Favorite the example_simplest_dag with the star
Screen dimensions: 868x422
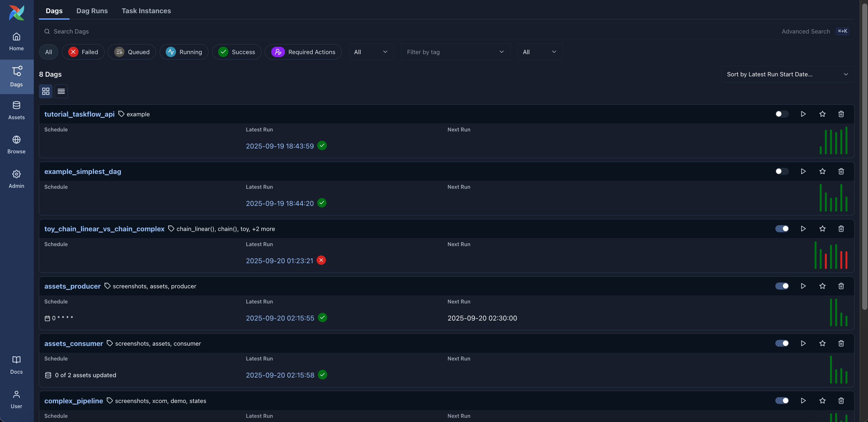point(822,171)
